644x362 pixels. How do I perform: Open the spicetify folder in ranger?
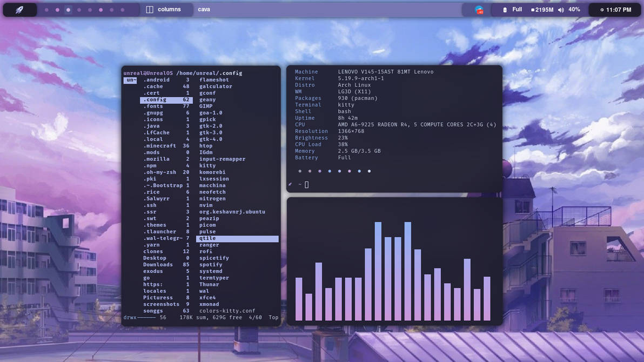214,258
